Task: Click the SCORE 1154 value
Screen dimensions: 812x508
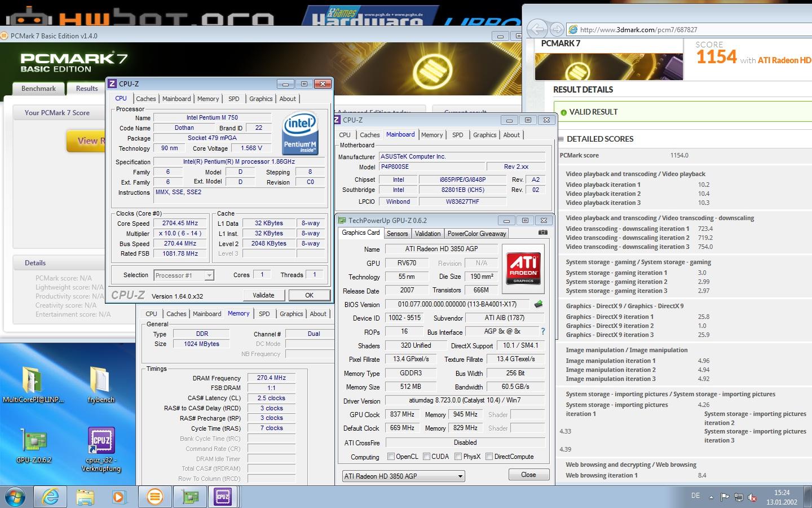Action: [716, 57]
